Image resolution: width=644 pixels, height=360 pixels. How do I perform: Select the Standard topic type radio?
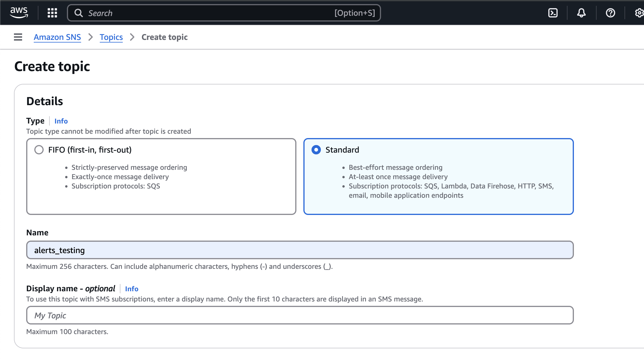[x=316, y=150]
